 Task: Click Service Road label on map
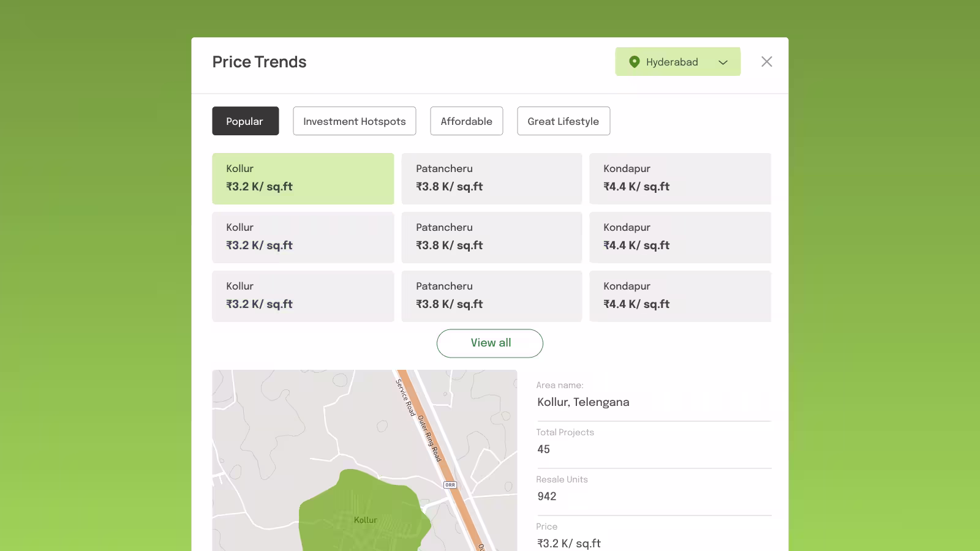click(405, 397)
